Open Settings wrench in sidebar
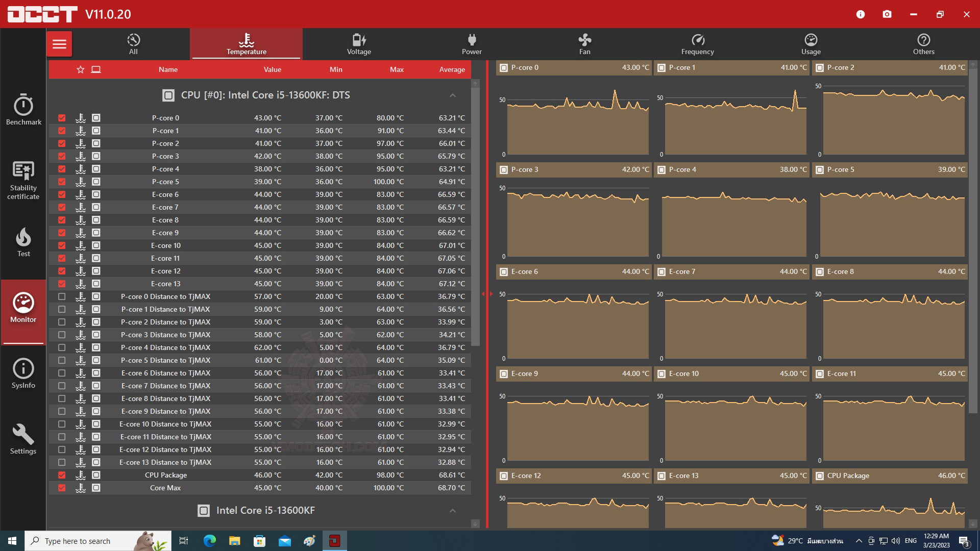Viewport: 980px width, 551px height. [x=23, y=439]
